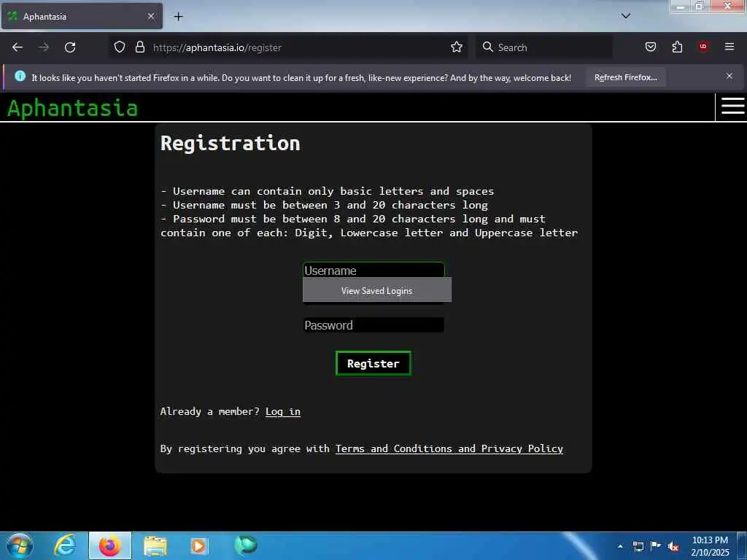This screenshot has height=560, width=747.
Task: Open the Aphantasia site hamburger menu
Action: (732, 106)
